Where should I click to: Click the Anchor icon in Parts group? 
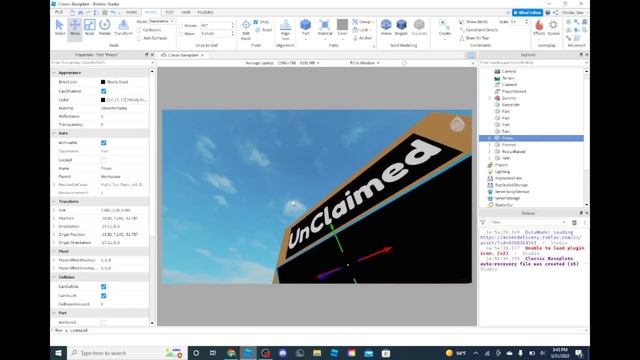[355, 38]
